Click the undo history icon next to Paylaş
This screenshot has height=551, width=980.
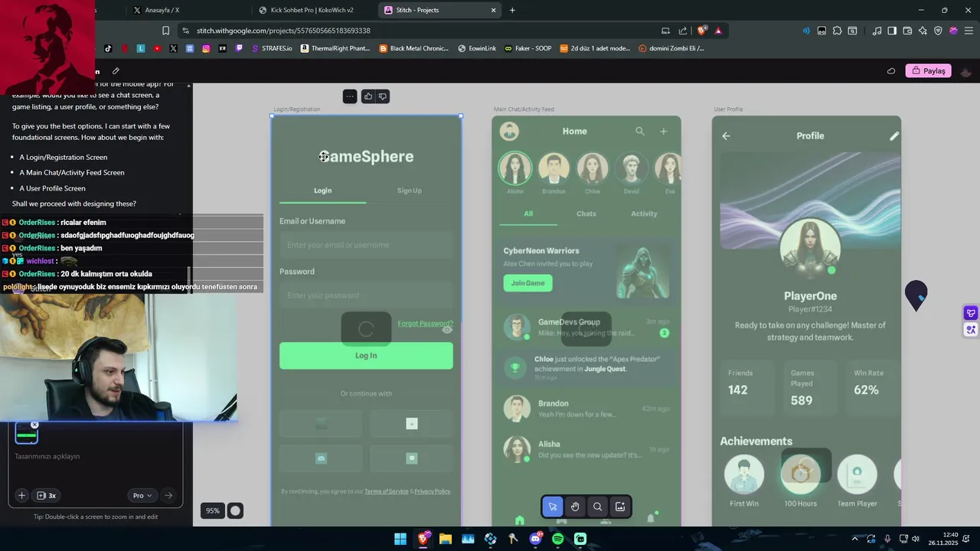[x=891, y=71]
